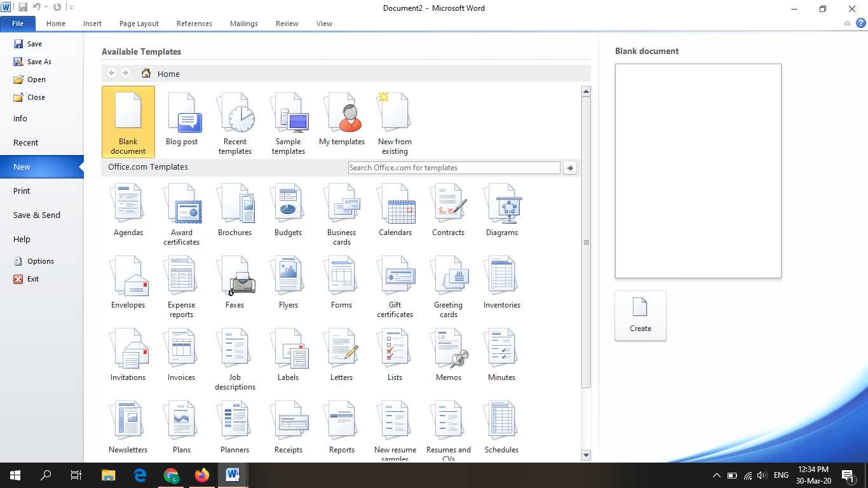Open the Job descriptions category
The height and width of the screenshot is (488, 868).
pyautogui.click(x=235, y=360)
